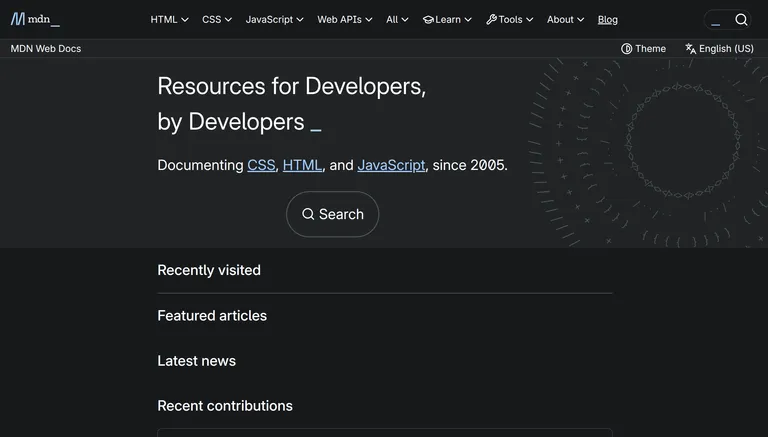The width and height of the screenshot is (768, 437).
Task: Click the language translate icon
Action: click(691, 49)
